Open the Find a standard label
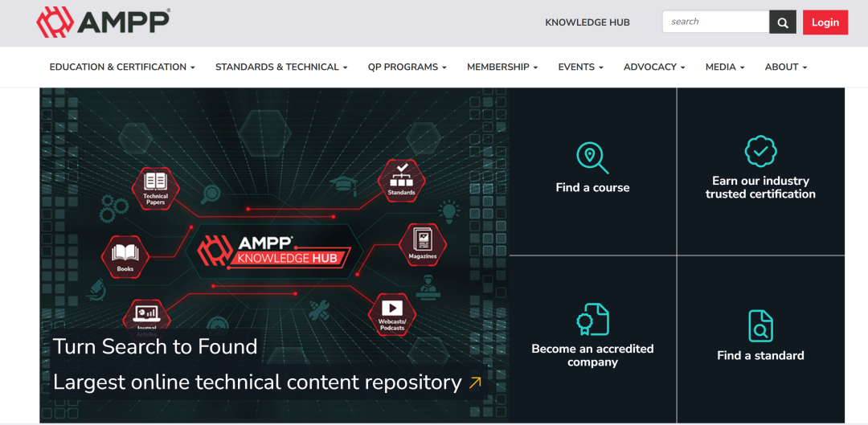This screenshot has height=425, width=868. pos(760,356)
